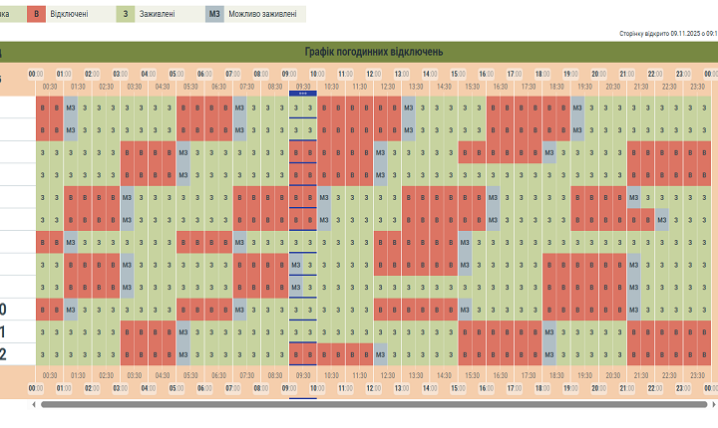Image resolution: width=718 pixels, height=428 pixels.
Task: Click the gray «МЗ» legend badge
Action: tap(215, 14)
